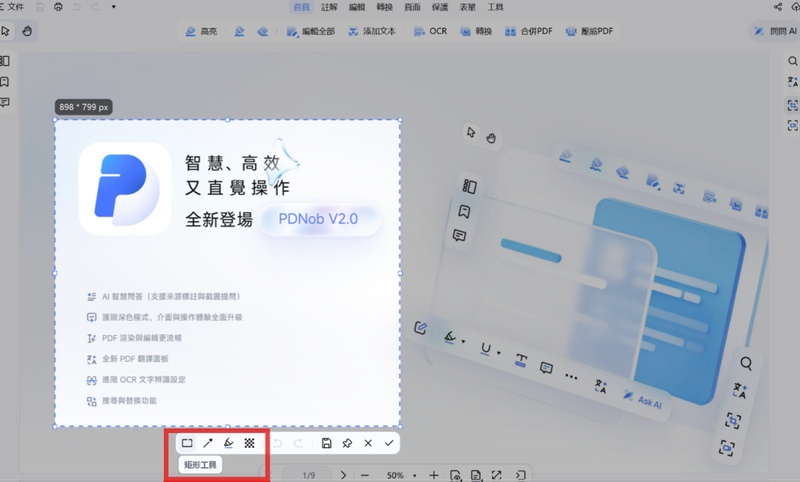Screen dimensions: 800x482
Task: Enter full screen with the diagonal arrows icon
Action: tap(496, 475)
